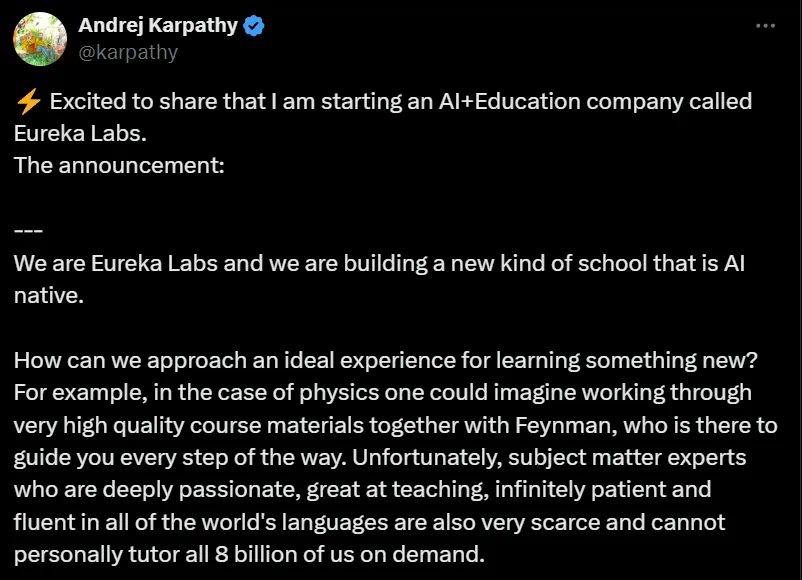Click the "infinitely patient" phrase

coord(598,489)
